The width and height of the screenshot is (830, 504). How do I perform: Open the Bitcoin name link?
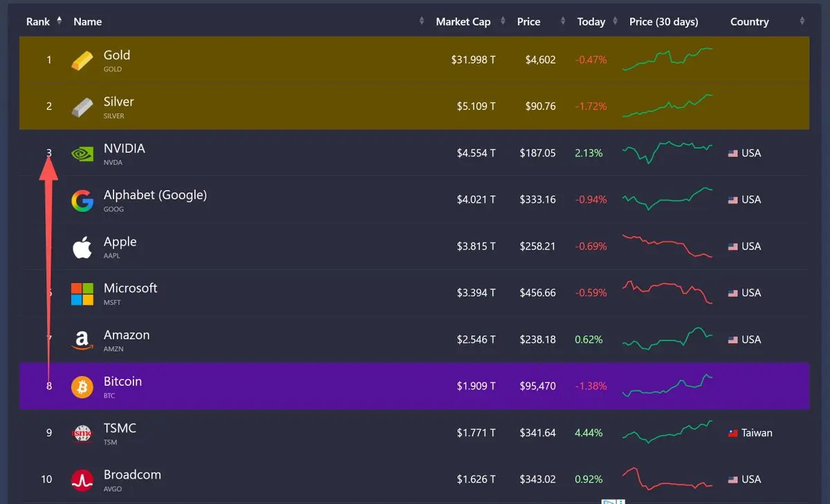click(x=122, y=382)
